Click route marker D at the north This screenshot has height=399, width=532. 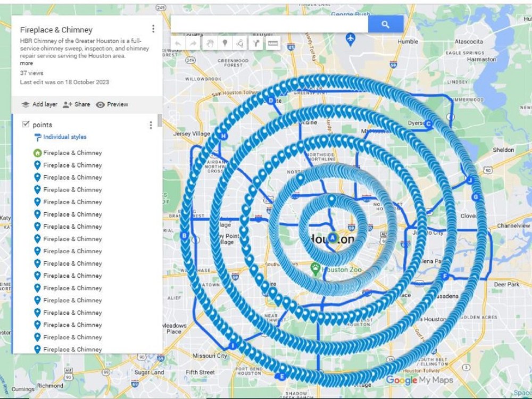coord(271,101)
